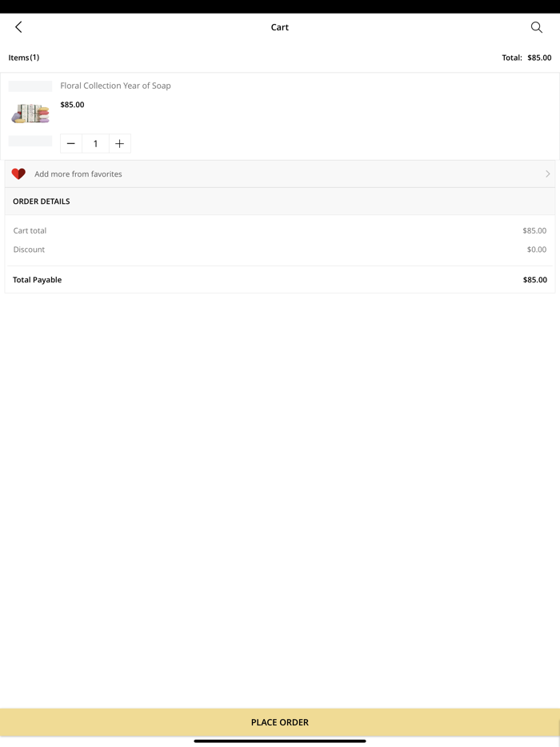This screenshot has width=560, height=747.
Task: Select the Discount row
Action: pyautogui.click(x=279, y=250)
